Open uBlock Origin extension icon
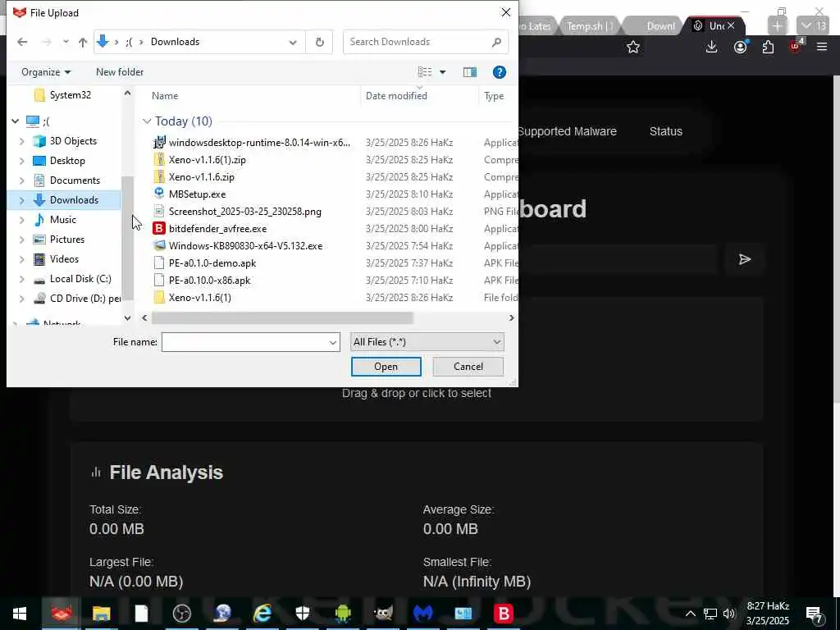This screenshot has height=630, width=840. (x=796, y=46)
